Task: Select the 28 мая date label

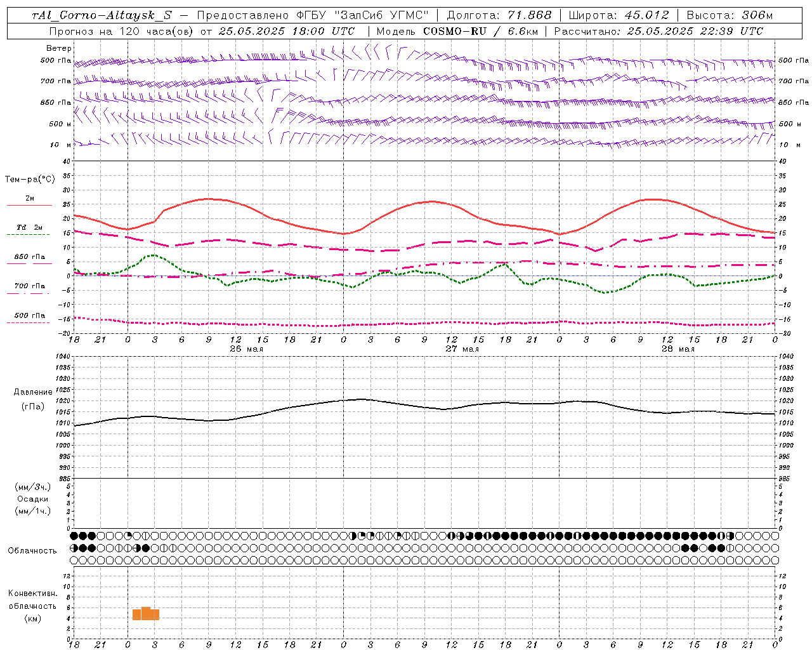Action: 678,349
